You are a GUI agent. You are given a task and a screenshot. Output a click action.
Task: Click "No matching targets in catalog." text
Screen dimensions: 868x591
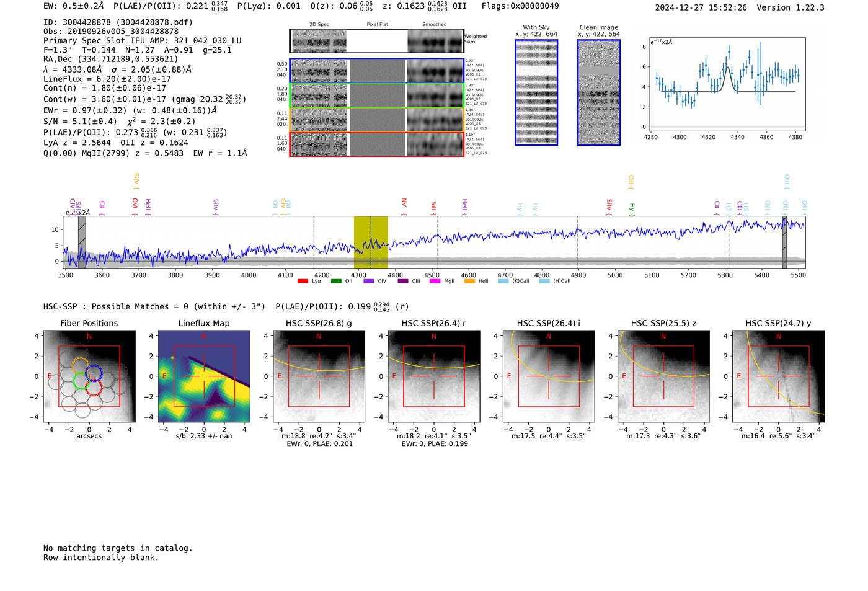point(118,548)
